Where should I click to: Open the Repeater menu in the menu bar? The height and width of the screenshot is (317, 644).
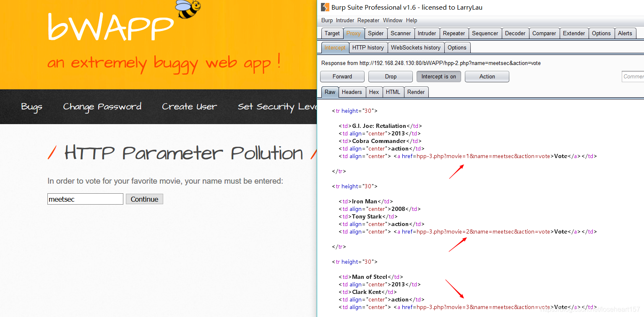pos(368,20)
